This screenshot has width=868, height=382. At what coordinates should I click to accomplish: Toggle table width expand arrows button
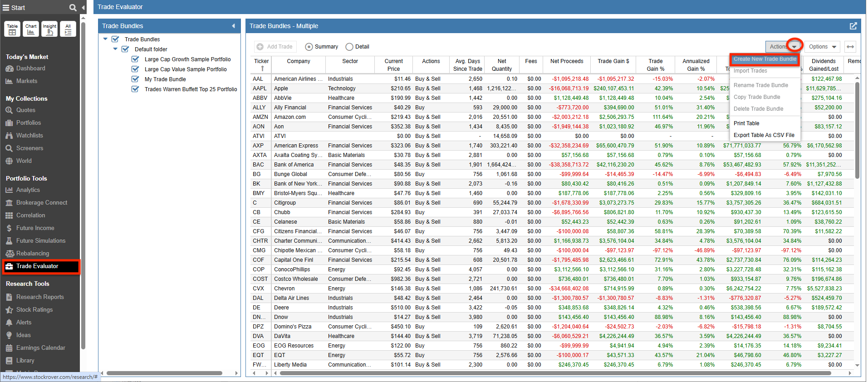(x=850, y=47)
